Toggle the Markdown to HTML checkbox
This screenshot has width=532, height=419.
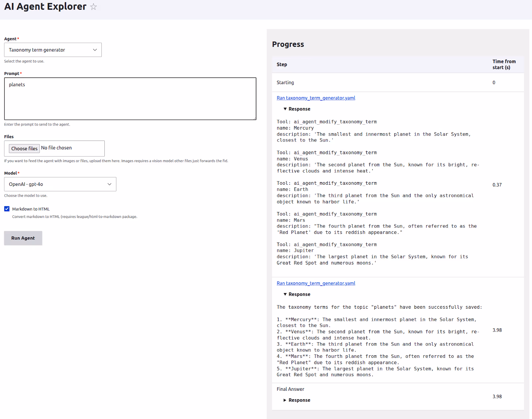7,209
